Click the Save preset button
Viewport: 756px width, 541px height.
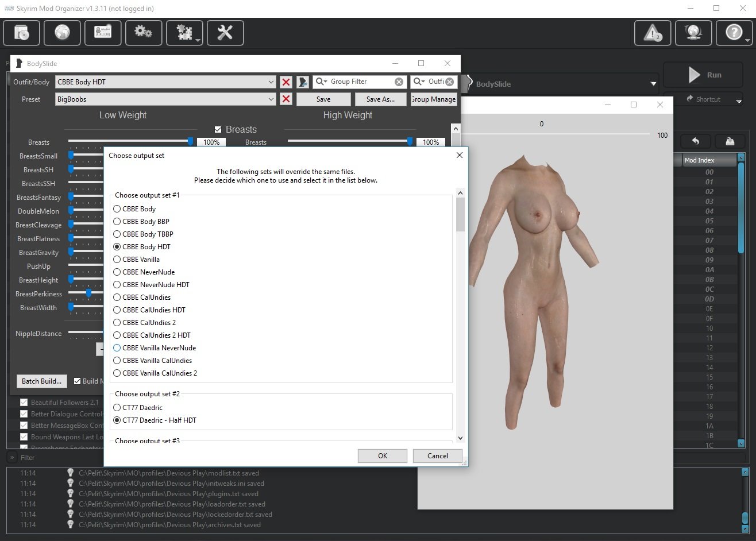pyautogui.click(x=323, y=99)
